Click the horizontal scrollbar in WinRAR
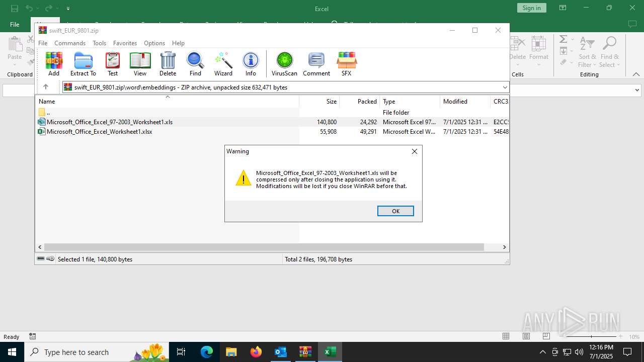Screen dimensions: 644x362 click(264, 247)
